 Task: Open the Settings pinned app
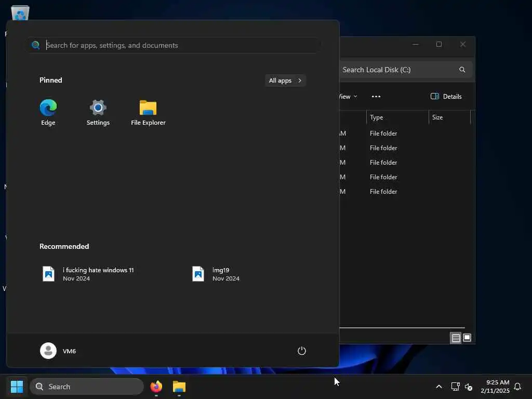98,112
